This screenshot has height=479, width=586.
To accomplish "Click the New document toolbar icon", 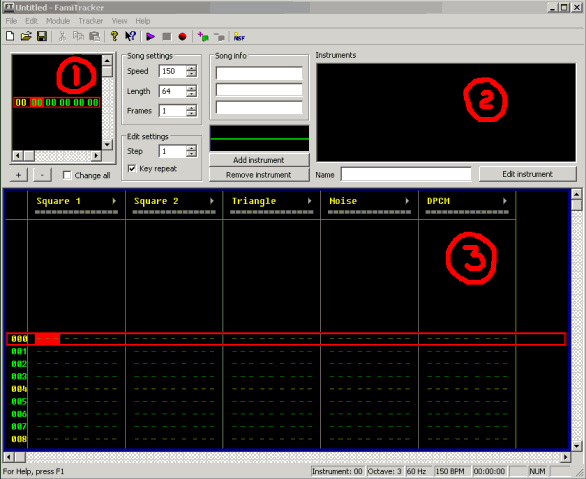I will point(10,36).
